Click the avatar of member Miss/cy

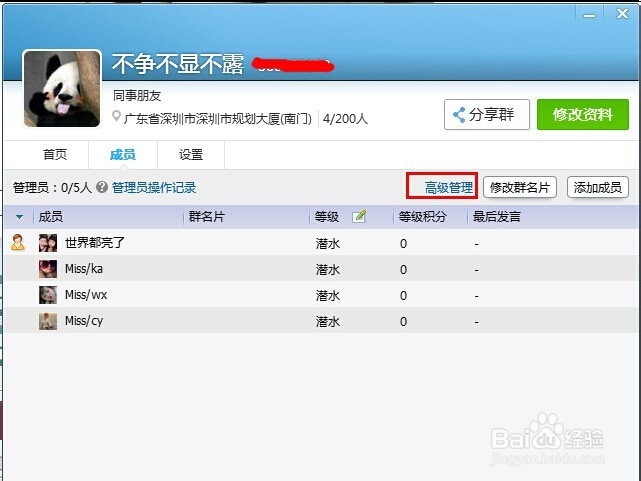click(x=48, y=321)
